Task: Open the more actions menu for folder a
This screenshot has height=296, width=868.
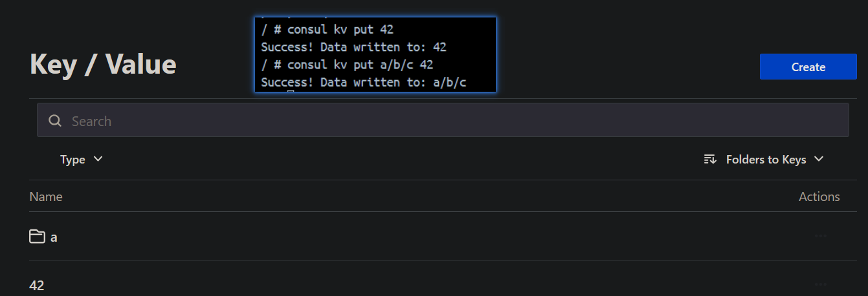Action: click(821, 237)
